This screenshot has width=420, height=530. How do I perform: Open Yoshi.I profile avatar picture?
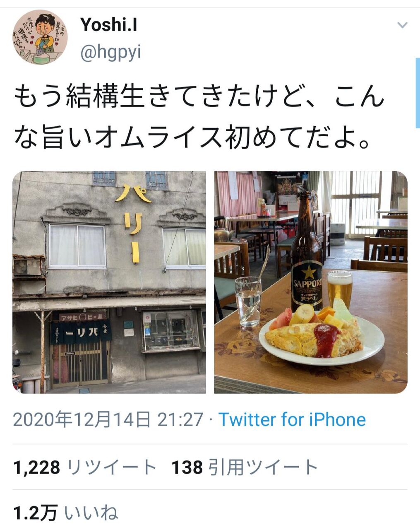[40, 37]
